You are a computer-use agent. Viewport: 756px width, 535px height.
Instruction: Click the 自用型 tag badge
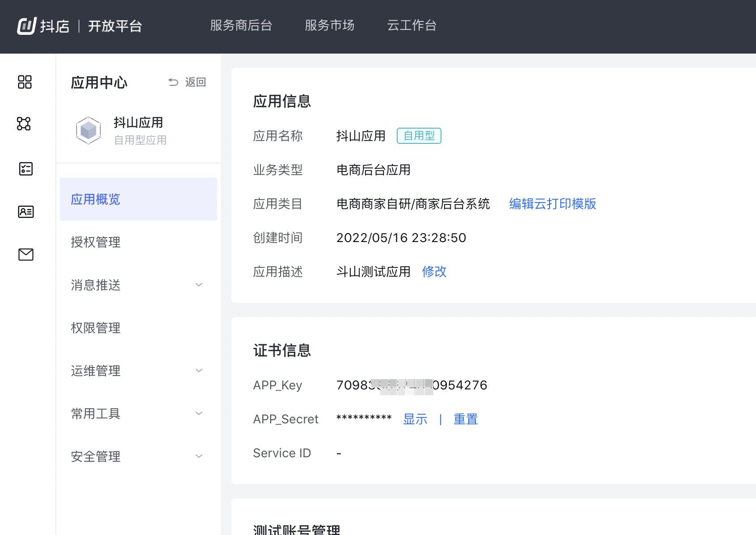click(x=419, y=136)
